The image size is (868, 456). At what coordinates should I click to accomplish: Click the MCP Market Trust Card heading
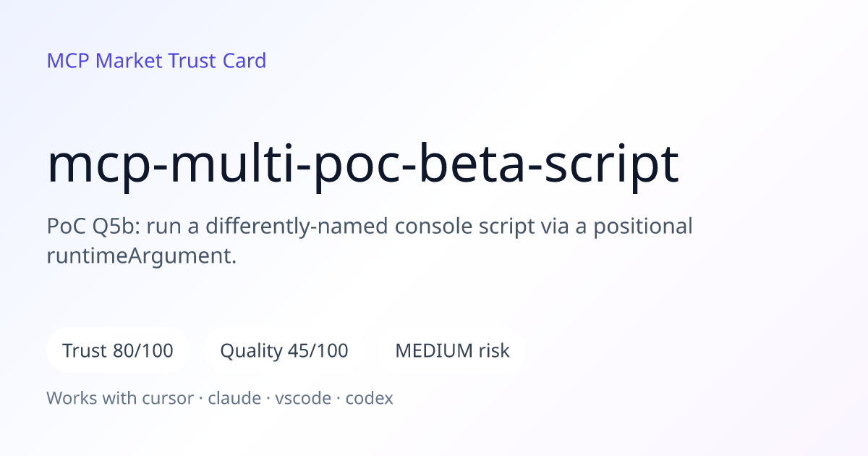[x=156, y=60]
